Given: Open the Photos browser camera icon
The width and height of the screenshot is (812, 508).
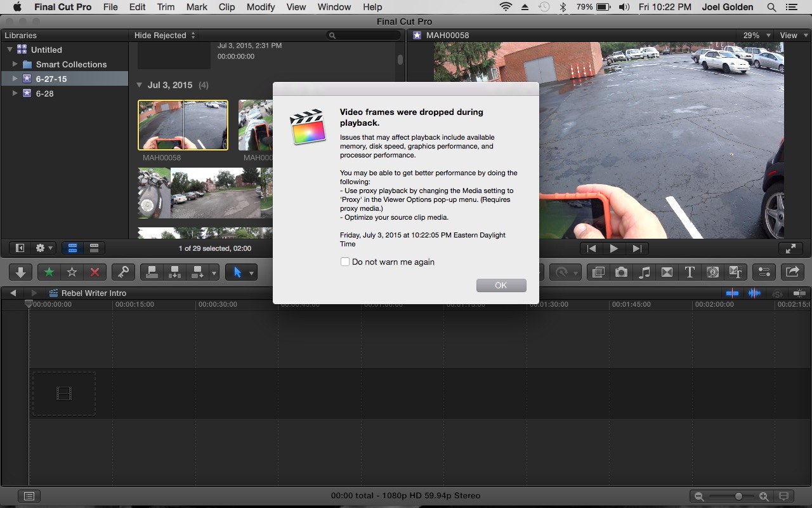Looking at the screenshot, I should coord(621,272).
